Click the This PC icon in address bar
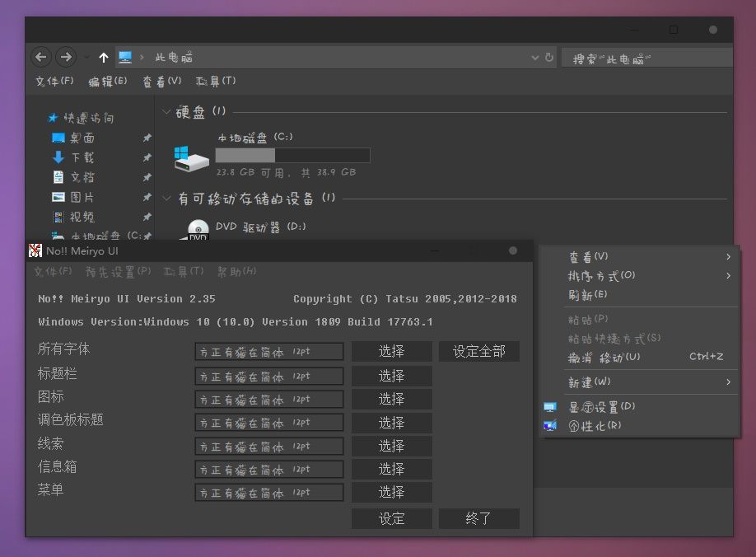The height and width of the screenshot is (557, 756). (125, 58)
